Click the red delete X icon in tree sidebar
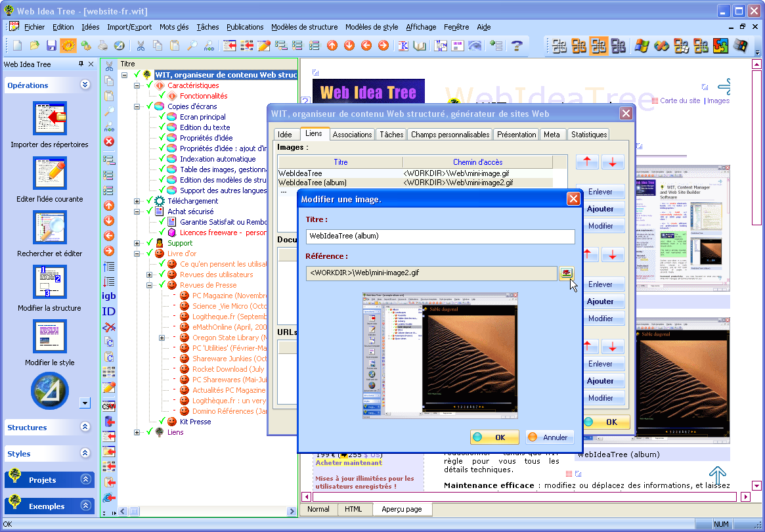 coord(109,141)
